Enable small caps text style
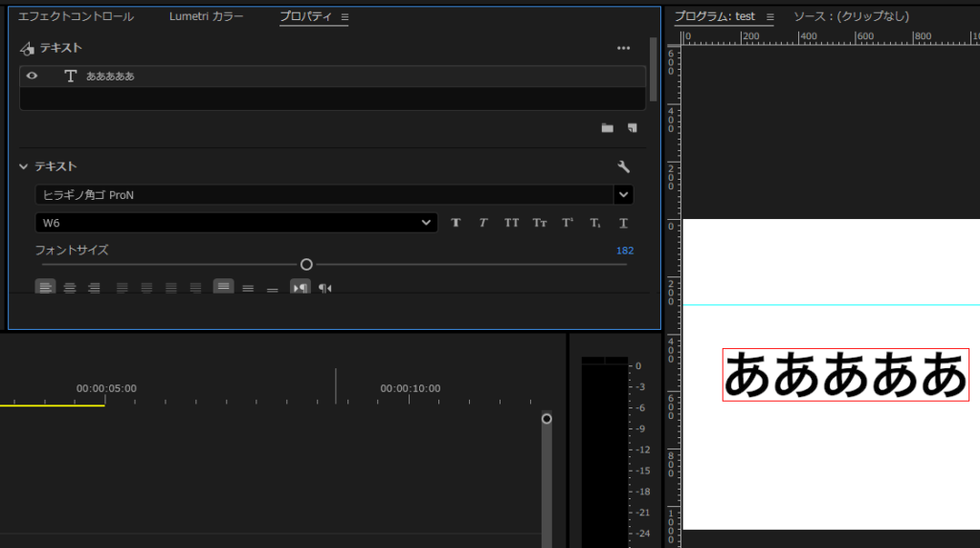Image resolution: width=980 pixels, height=548 pixels. tap(540, 223)
